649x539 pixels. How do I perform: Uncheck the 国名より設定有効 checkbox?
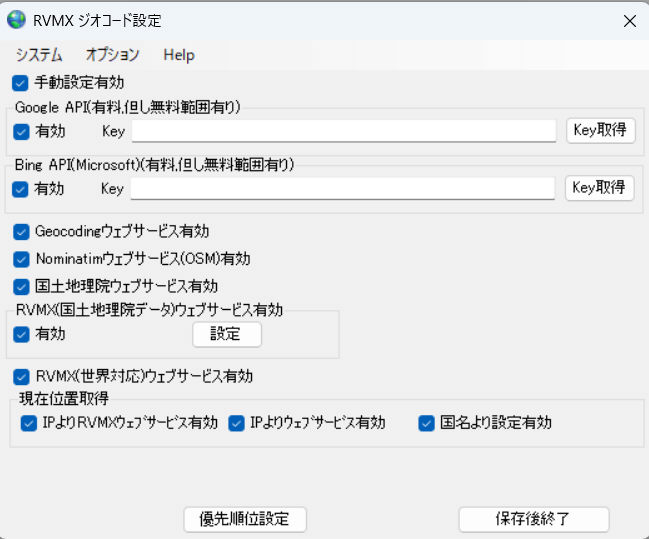[x=427, y=423]
